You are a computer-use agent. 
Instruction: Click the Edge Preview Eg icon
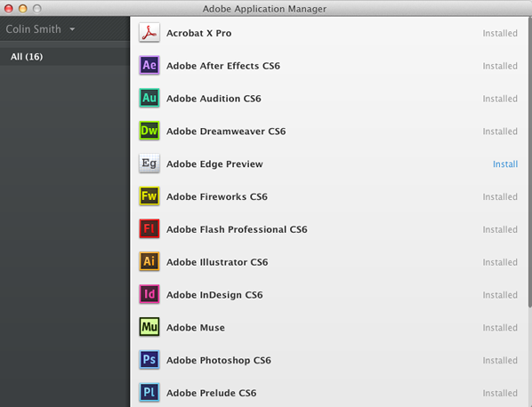149,164
